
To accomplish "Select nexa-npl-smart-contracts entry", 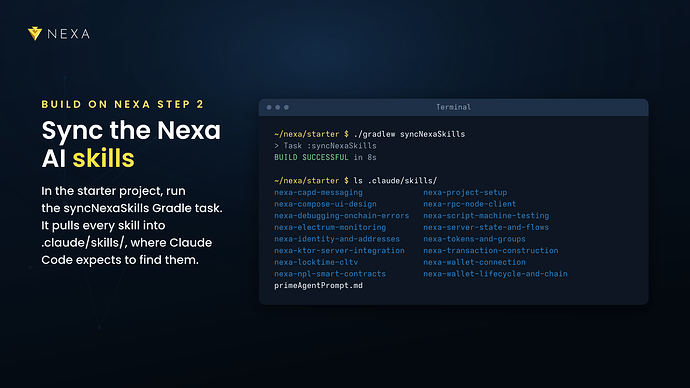I will click(x=330, y=274).
